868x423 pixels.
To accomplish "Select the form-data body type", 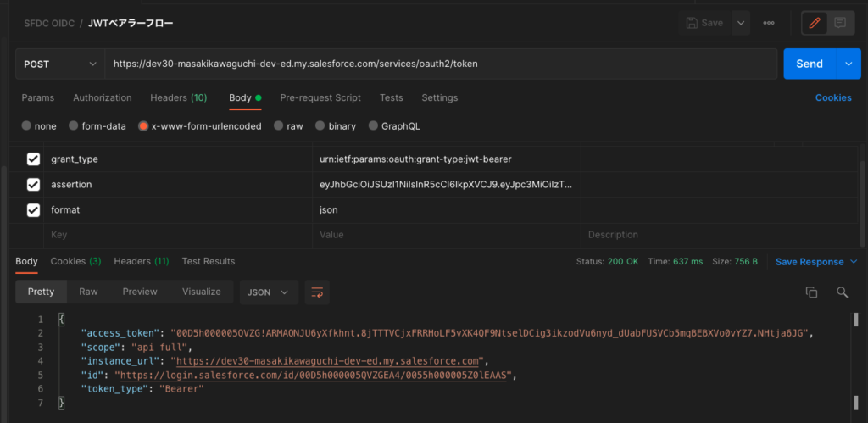I will tap(97, 126).
